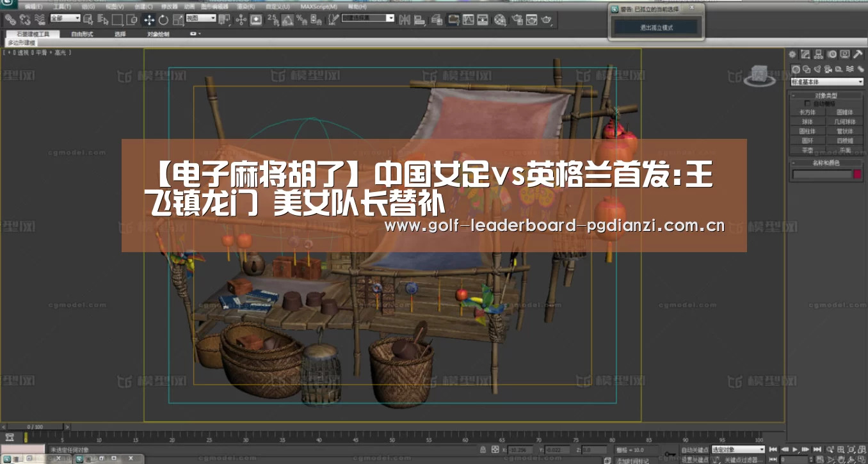This screenshot has height=464, width=868.
Task: Click the Unlink Selection tool
Action: click(x=25, y=20)
